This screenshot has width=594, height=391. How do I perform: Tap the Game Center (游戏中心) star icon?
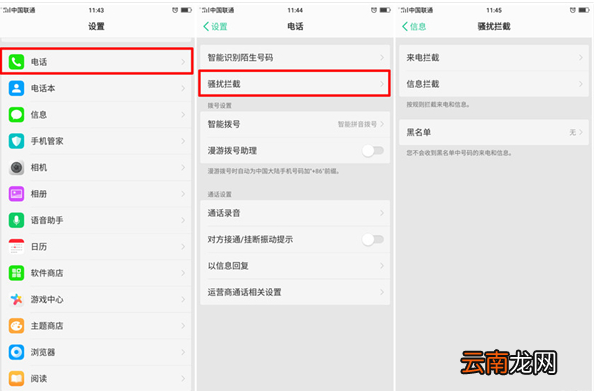pyautogui.click(x=16, y=299)
